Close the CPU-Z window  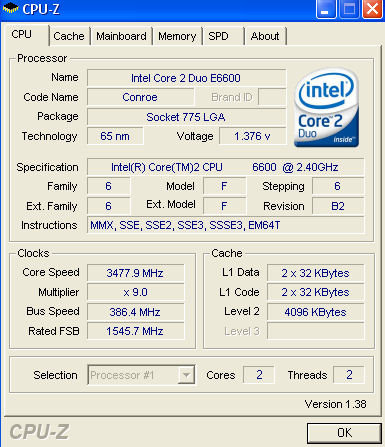coord(372,9)
